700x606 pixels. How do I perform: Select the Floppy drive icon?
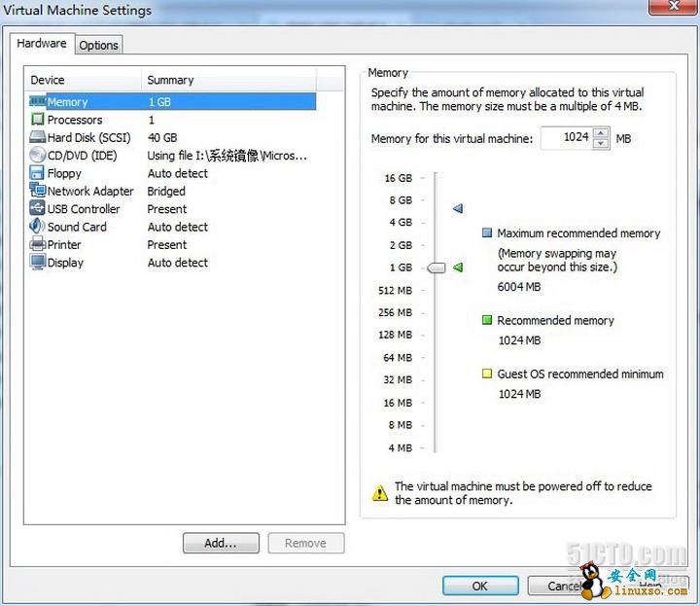[38, 173]
